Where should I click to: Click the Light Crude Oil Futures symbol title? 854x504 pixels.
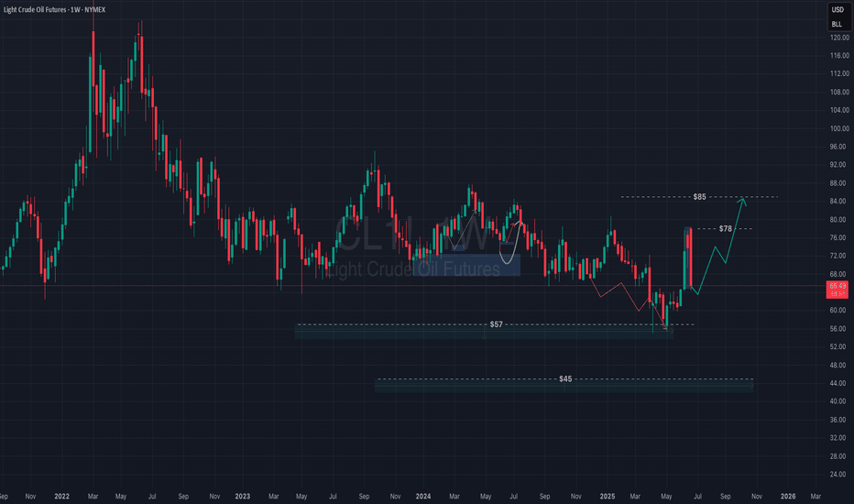[54, 10]
